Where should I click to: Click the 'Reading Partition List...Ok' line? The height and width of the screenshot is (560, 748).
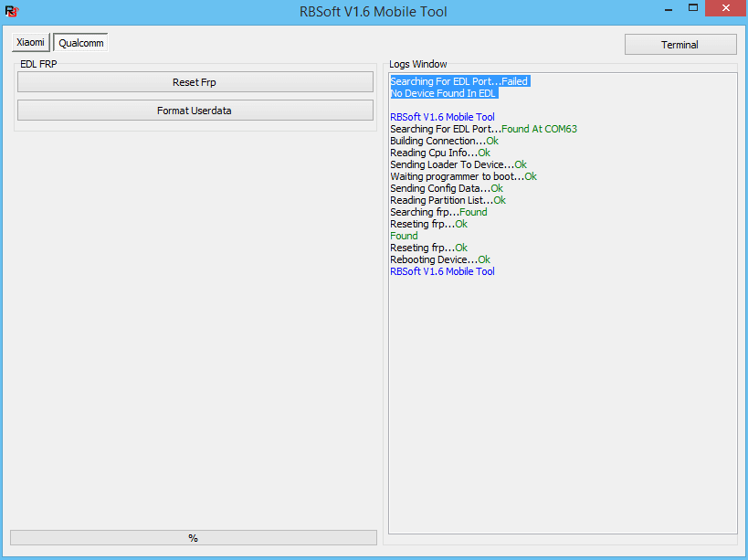(x=448, y=200)
